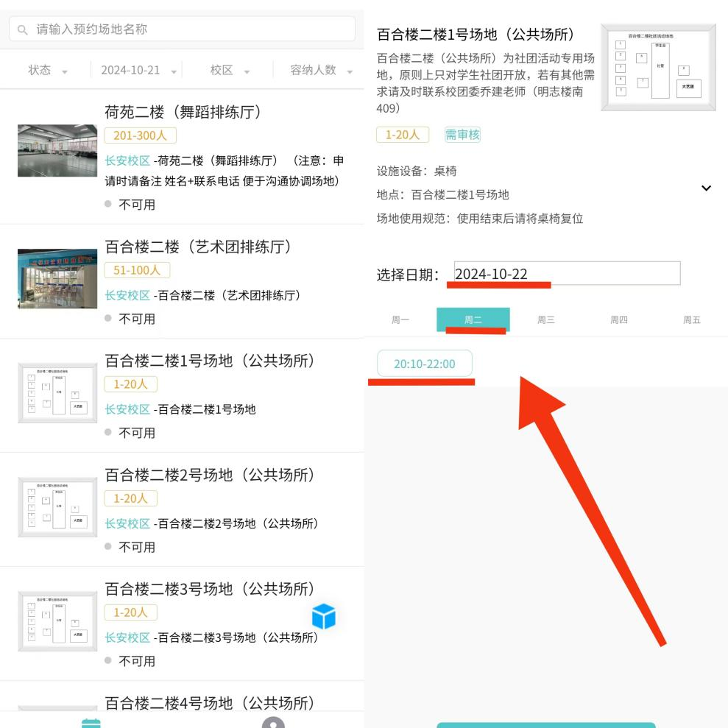Select the 20:10-22:00 time slot
The height and width of the screenshot is (728, 728).
tap(425, 364)
